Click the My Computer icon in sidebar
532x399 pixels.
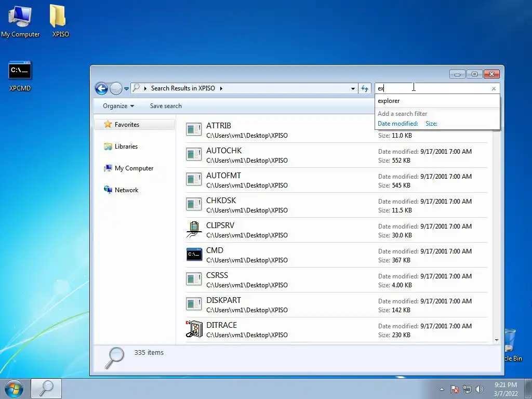(x=108, y=168)
